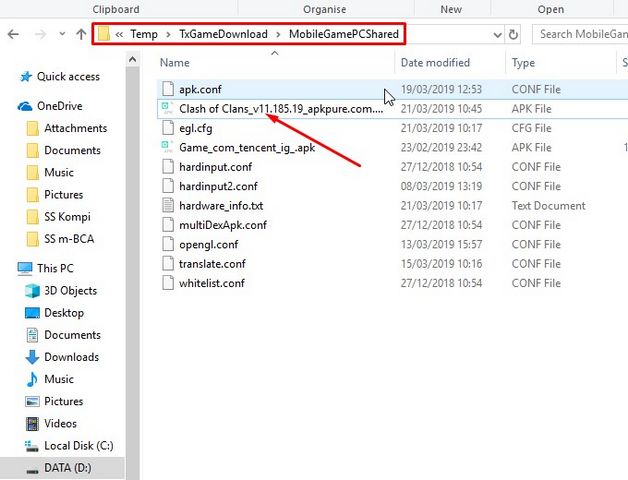628x480 pixels.
Task: Open Quick access in navigation pane
Action: (x=68, y=77)
